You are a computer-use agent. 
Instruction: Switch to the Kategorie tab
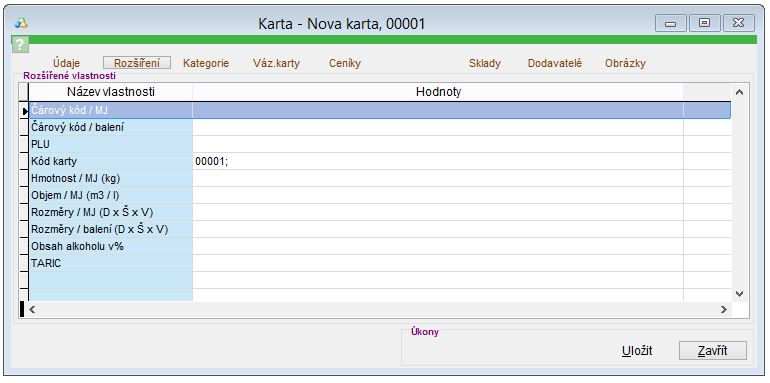(x=206, y=63)
